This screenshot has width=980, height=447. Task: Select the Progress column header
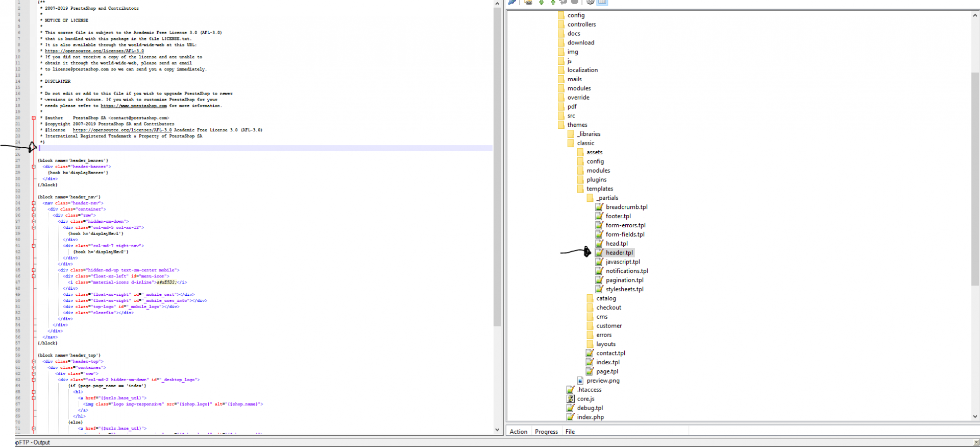pos(546,432)
